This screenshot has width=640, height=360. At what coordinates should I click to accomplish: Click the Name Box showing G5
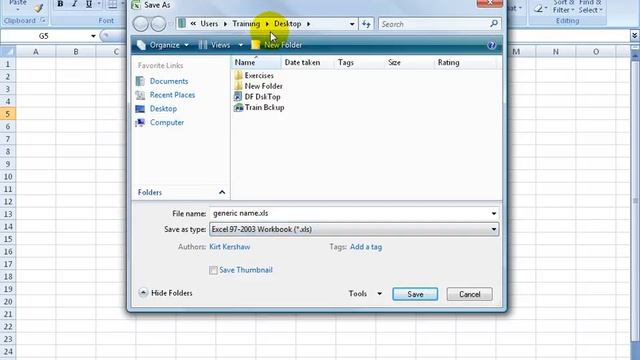(x=44, y=36)
